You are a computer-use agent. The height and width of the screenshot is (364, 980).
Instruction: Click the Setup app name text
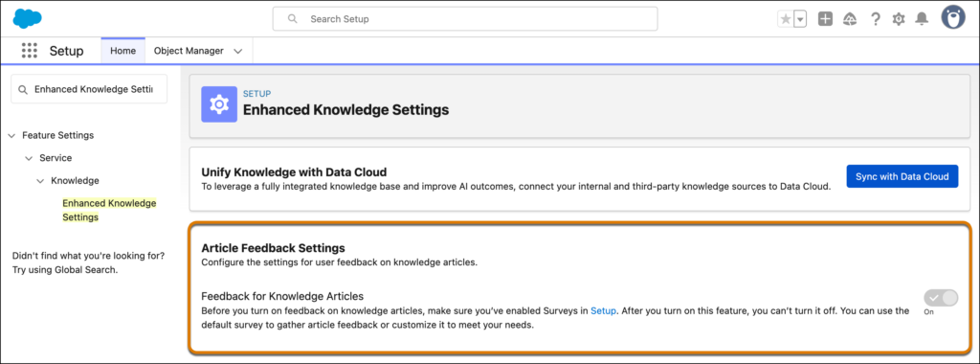(66, 52)
